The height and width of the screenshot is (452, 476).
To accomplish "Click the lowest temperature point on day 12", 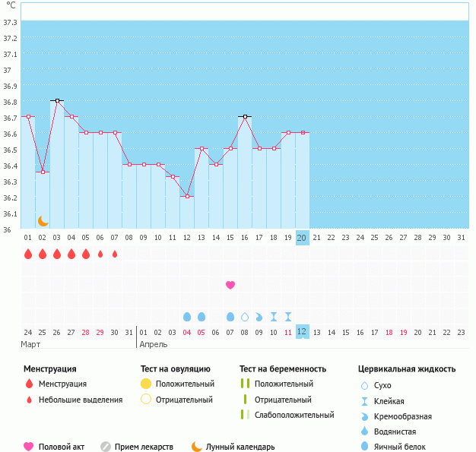I will pyautogui.click(x=187, y=196).
